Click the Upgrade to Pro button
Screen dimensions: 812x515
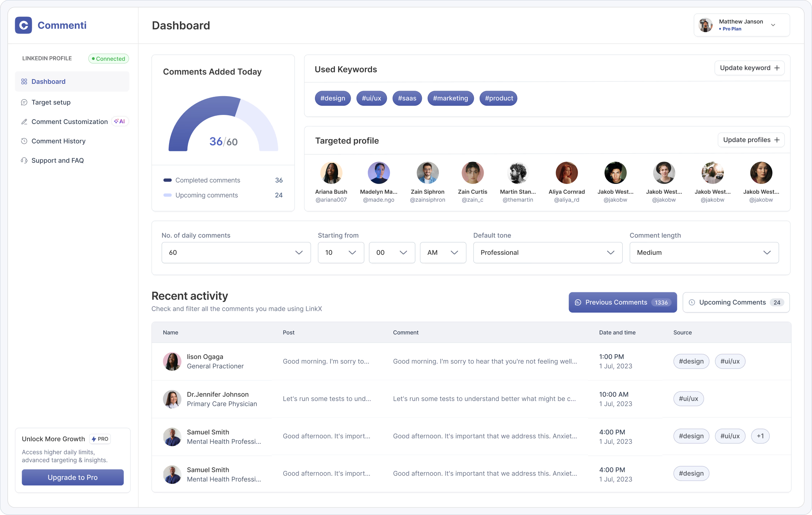pos(73,477)
